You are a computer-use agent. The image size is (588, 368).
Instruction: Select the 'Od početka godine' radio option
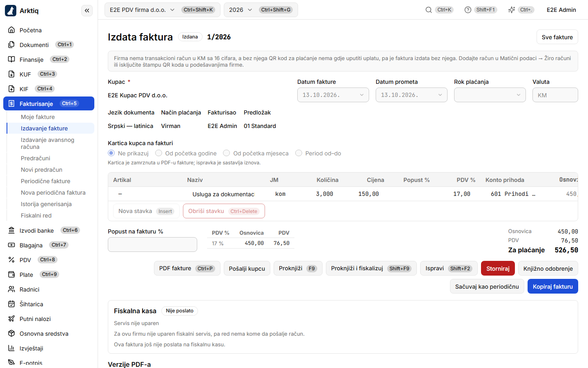point(158,153)
